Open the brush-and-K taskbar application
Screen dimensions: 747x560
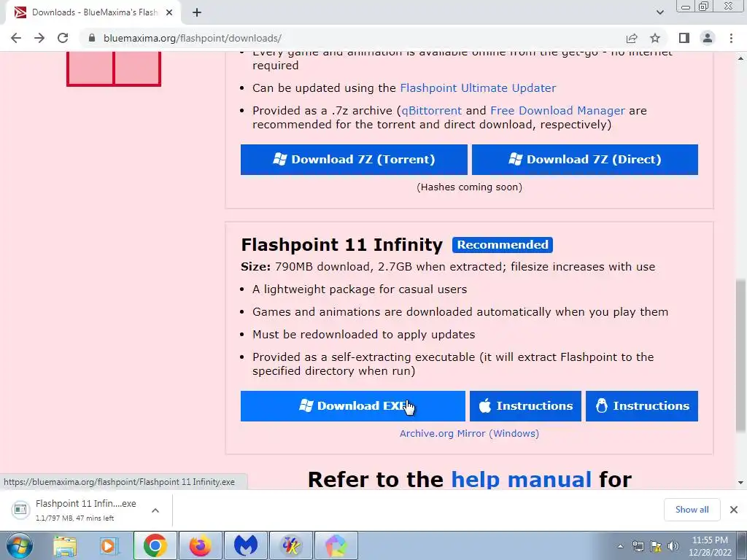[x=290, y=545]
